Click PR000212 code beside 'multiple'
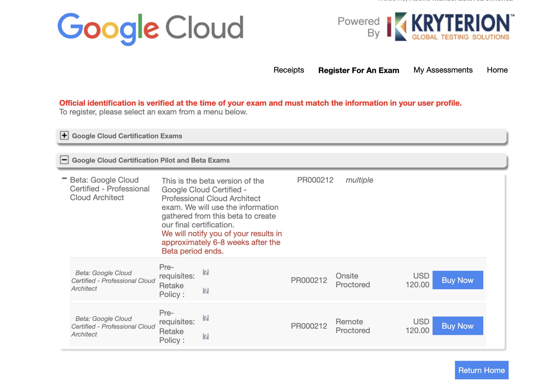Image resolution: width=553 pixels, height=392 pixels. pyautogui.click(x=315, y=180)
